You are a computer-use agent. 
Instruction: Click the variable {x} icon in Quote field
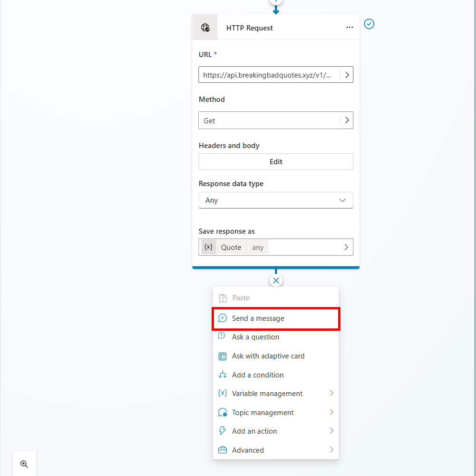tap(208, 247)
